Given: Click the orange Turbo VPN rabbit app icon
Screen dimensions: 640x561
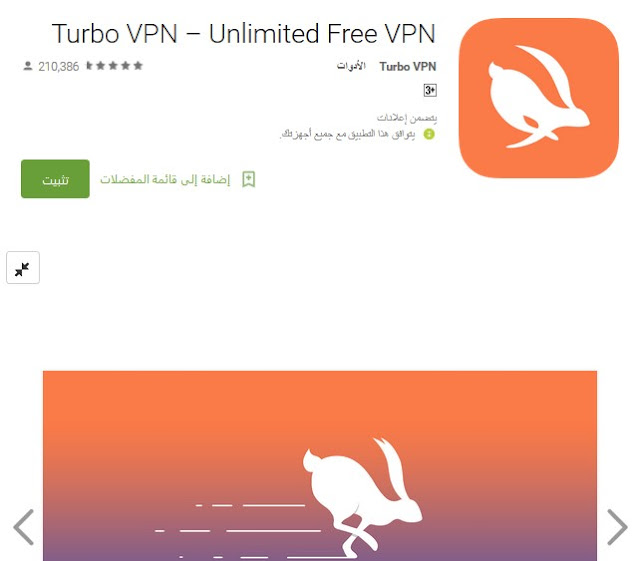Looking at the screenshot, I should [539, 98].
